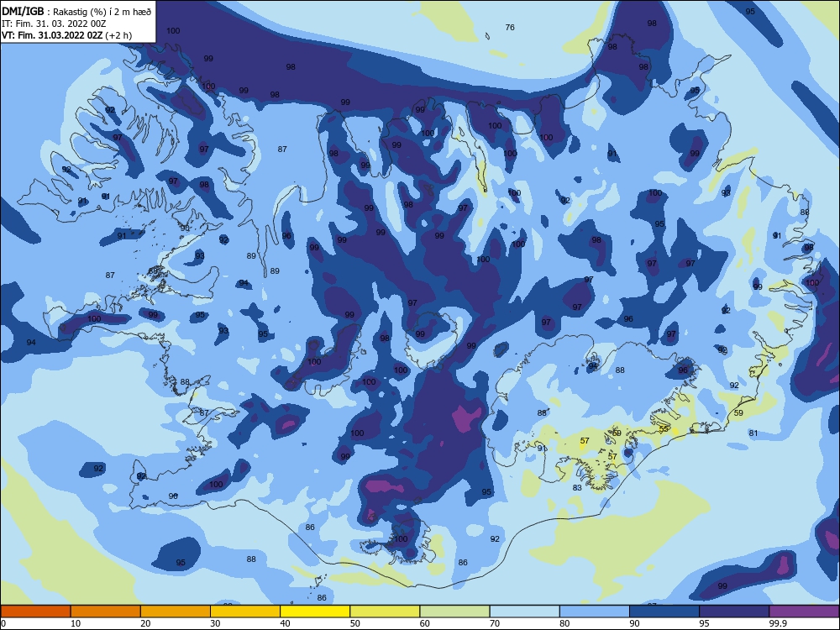Select the pale blue 70–80 legend band
Viewport: 840px width, 630px height.
[524, 612]
